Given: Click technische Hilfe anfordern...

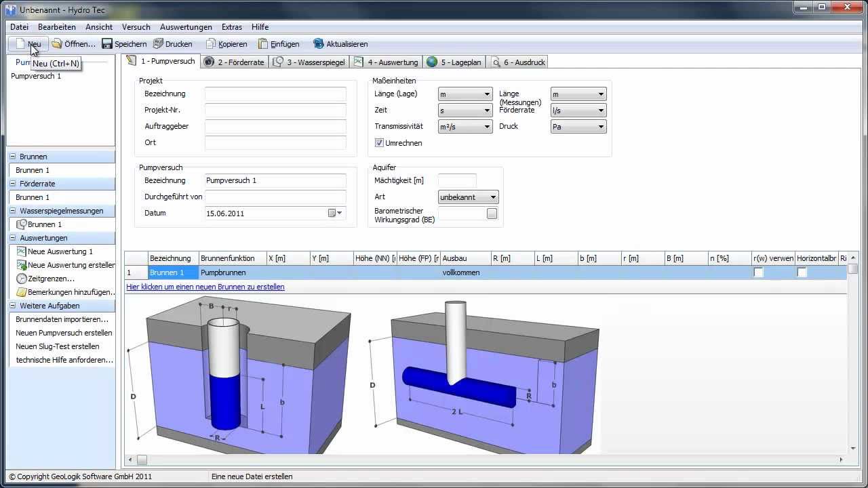Looking at the screenshot, I should click(x=65, y=360).
